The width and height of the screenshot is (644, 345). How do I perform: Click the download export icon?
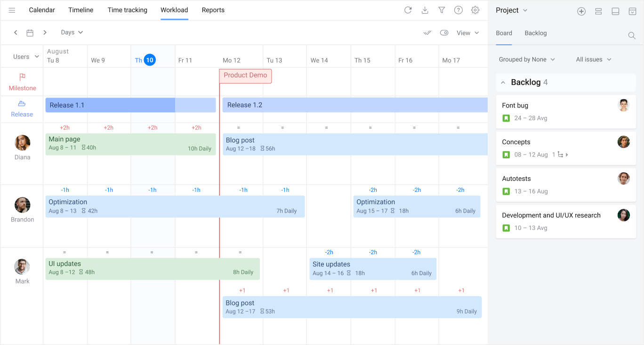pos(425,10)
